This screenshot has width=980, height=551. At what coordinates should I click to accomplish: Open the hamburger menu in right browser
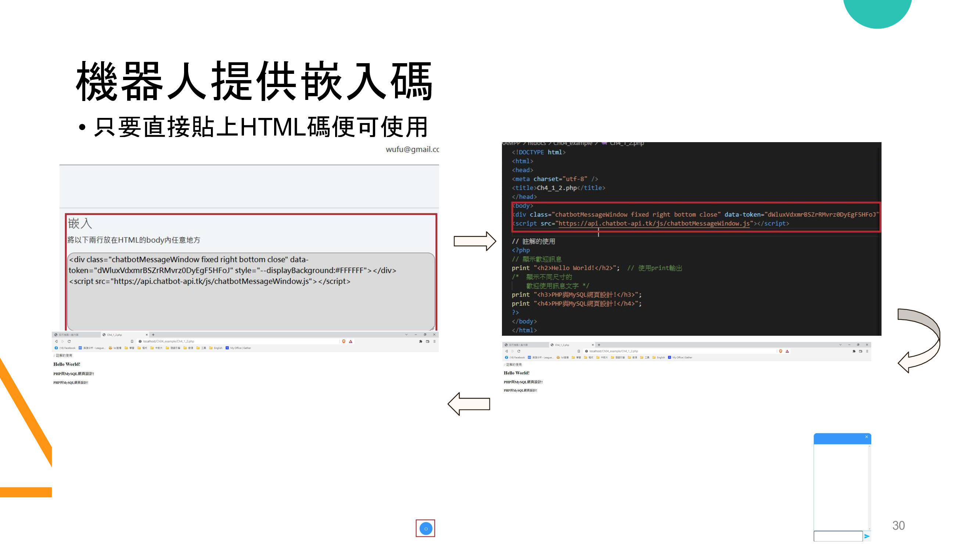click(867, 352)
